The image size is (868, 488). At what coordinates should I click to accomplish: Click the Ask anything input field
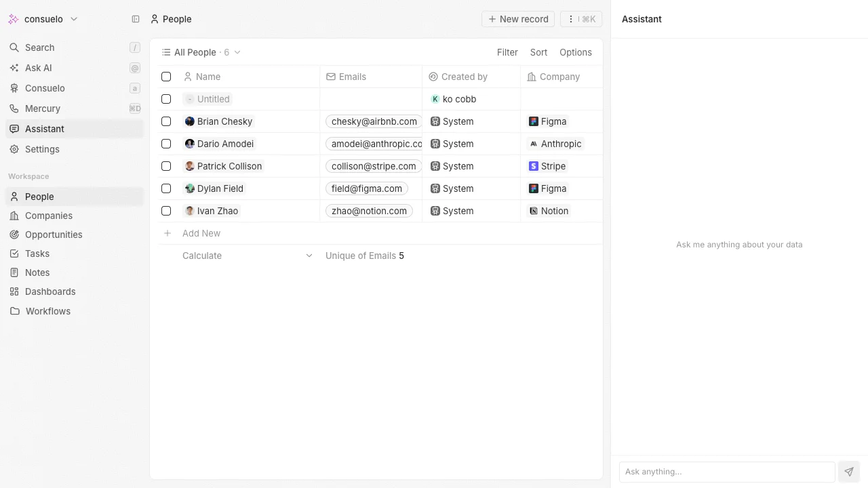point(726,472)
